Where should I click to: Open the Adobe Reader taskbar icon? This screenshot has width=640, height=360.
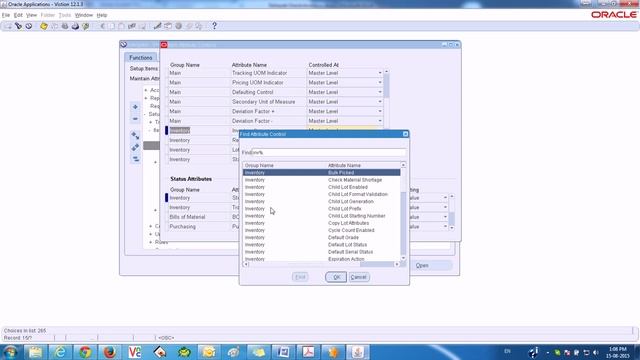[x=308, y=352]
